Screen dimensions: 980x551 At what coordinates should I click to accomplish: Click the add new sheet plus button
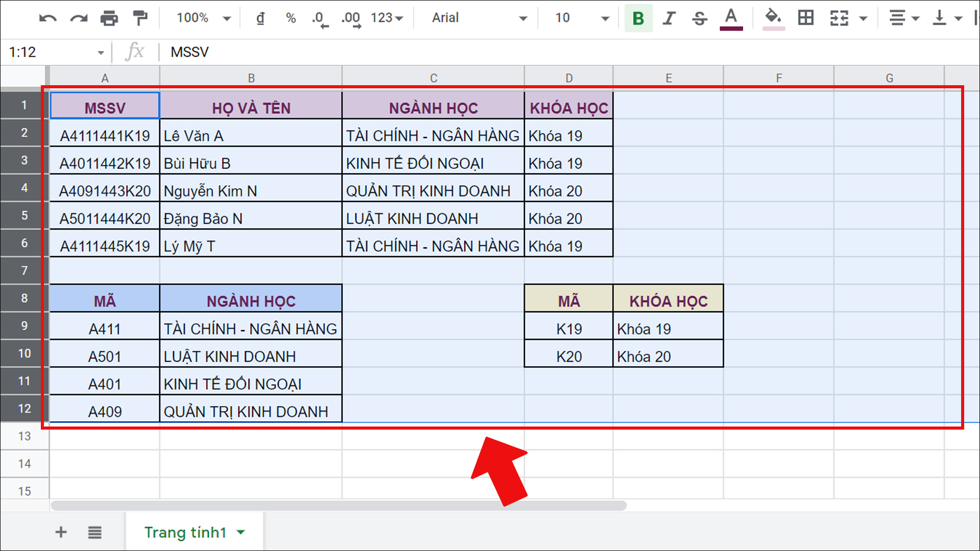[61, 532]
